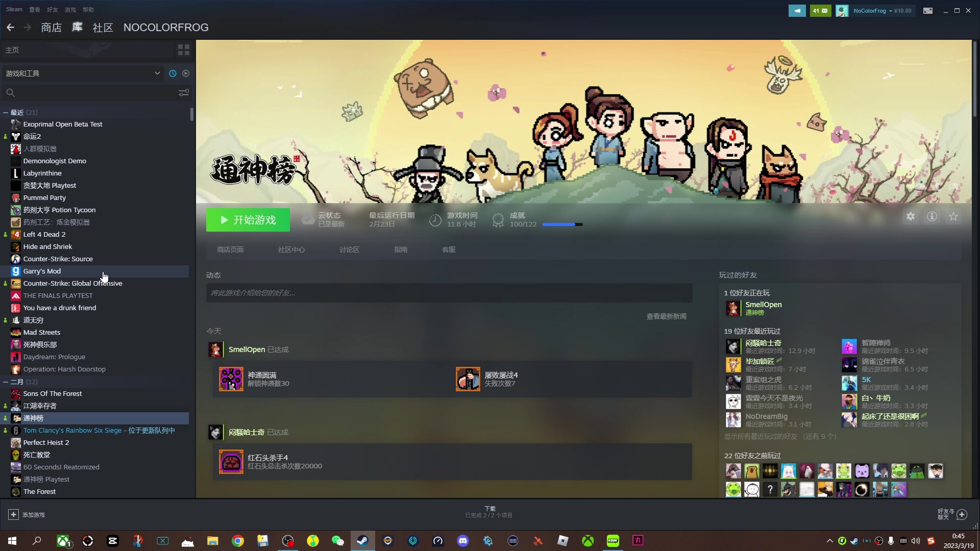Click the 添加游戏 button

27,515
